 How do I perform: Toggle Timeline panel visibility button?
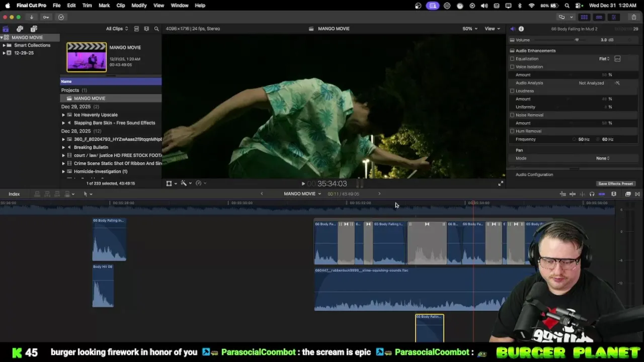point(599,17)
